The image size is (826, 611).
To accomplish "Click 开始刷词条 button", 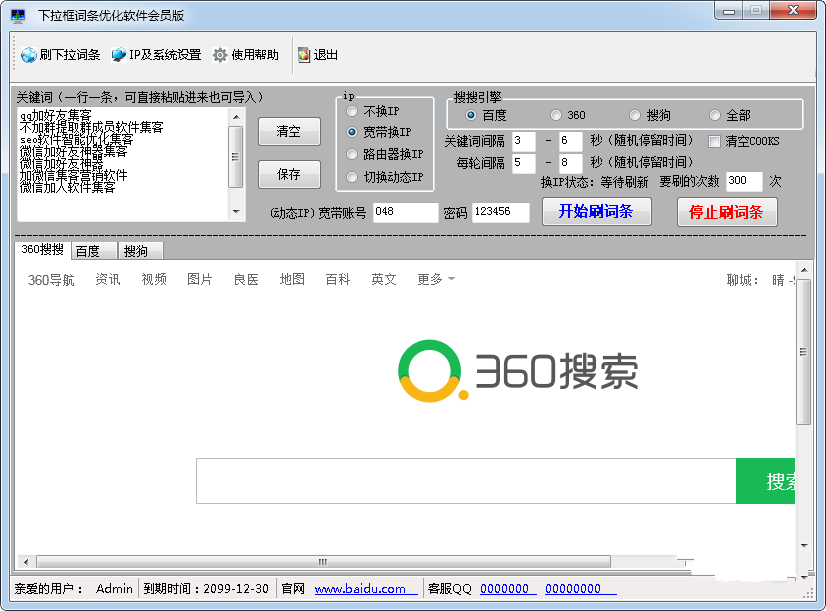I will click(597, 212).
